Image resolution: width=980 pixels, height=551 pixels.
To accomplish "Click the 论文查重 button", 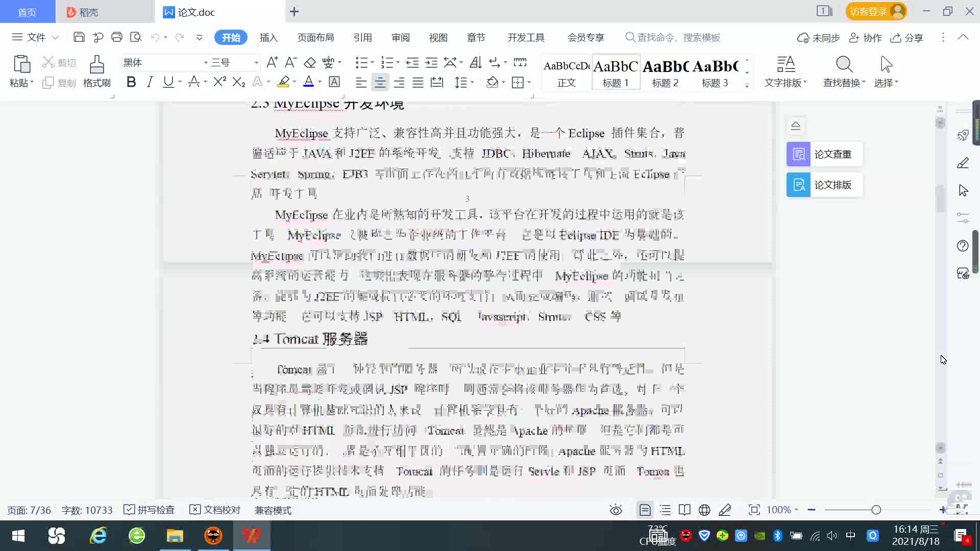I will [x=824, y=154].
